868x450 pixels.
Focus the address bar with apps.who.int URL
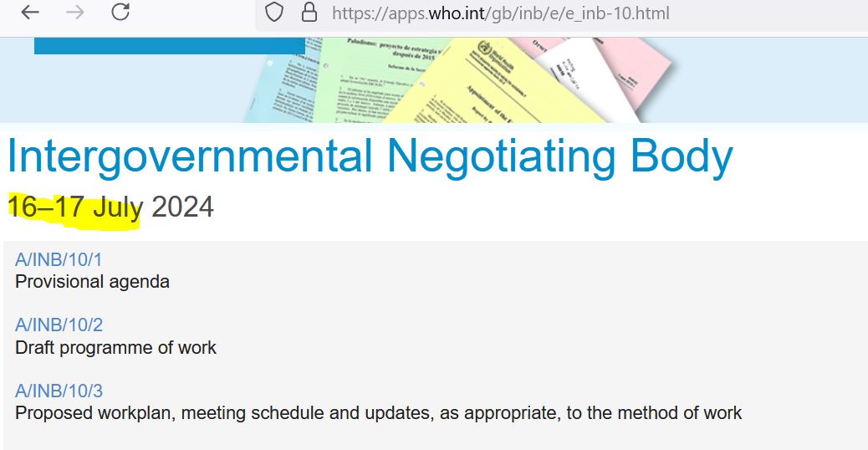[502, 13]
